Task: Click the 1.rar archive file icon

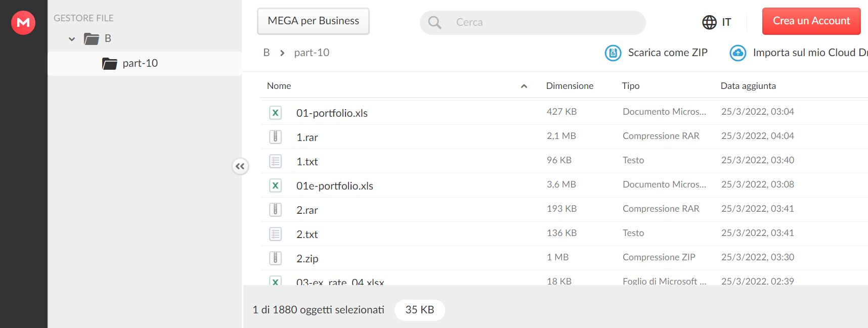Action: [275, 137]
